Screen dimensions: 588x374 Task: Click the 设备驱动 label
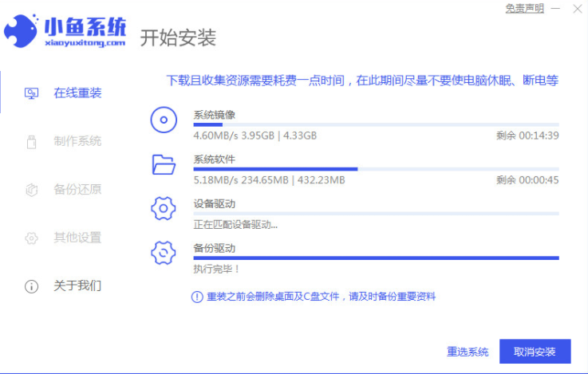pyautogui.click(x=214, y=204)
